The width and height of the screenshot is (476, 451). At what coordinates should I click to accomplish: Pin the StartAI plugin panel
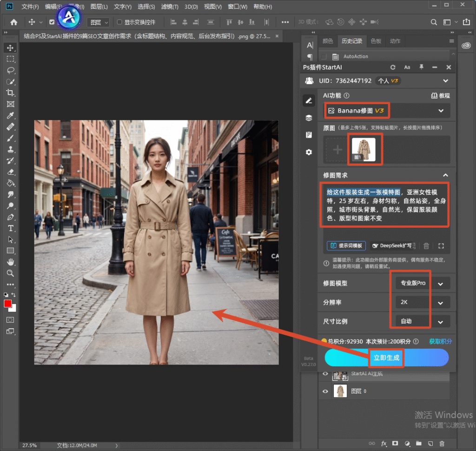pos(421,67)
